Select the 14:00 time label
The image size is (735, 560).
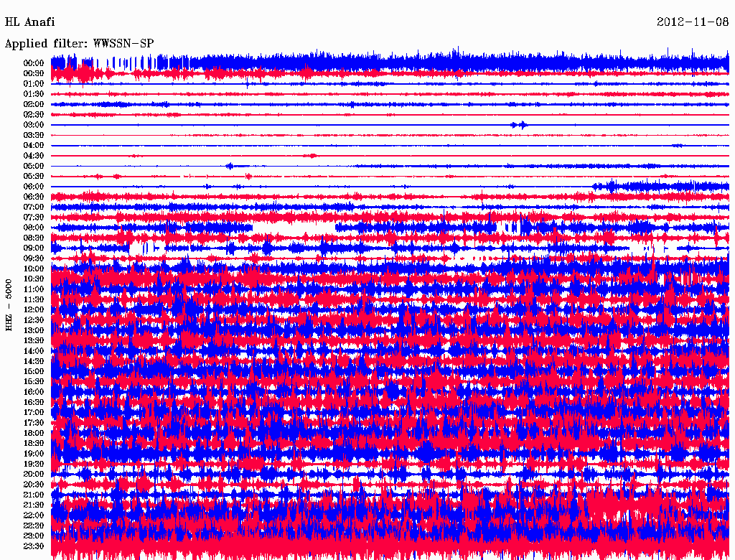click(33, 351)
